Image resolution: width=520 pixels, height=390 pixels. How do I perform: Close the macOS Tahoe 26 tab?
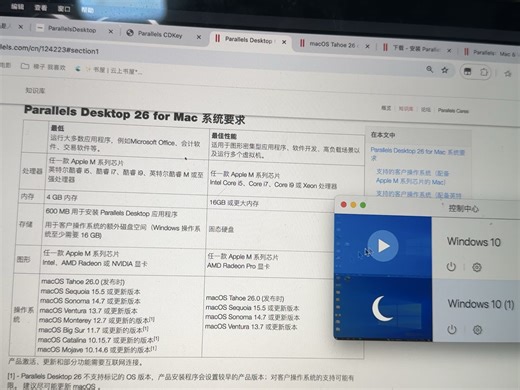pos(367,46)
